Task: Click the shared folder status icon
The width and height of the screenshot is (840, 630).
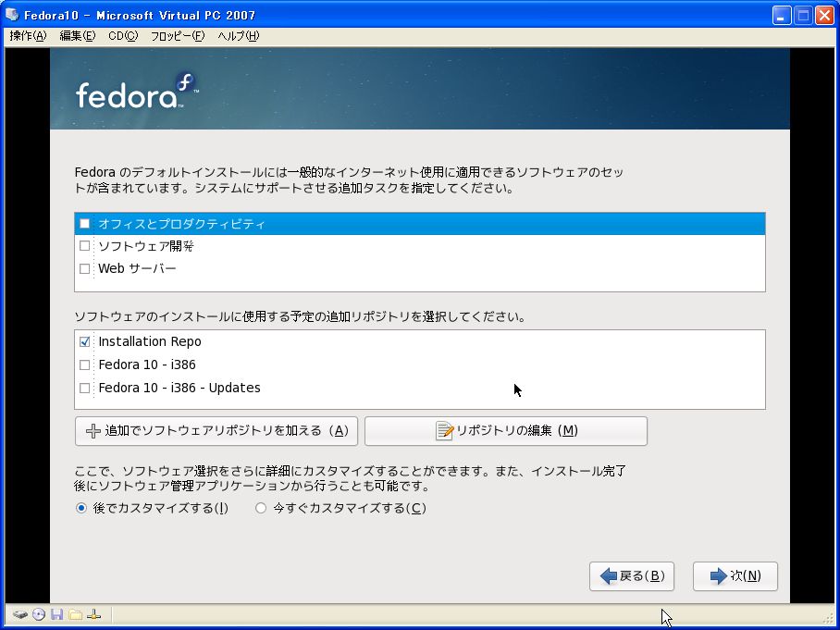Action: 76,614
